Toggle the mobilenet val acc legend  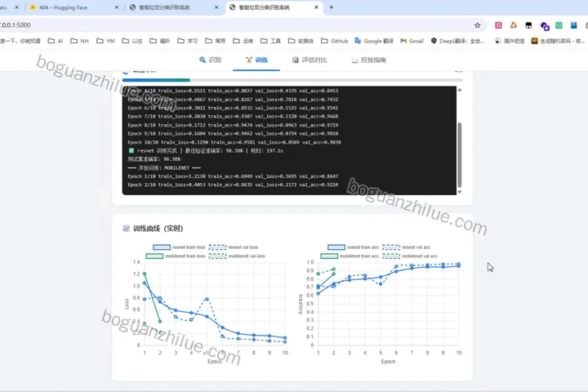tap(410, 256)
